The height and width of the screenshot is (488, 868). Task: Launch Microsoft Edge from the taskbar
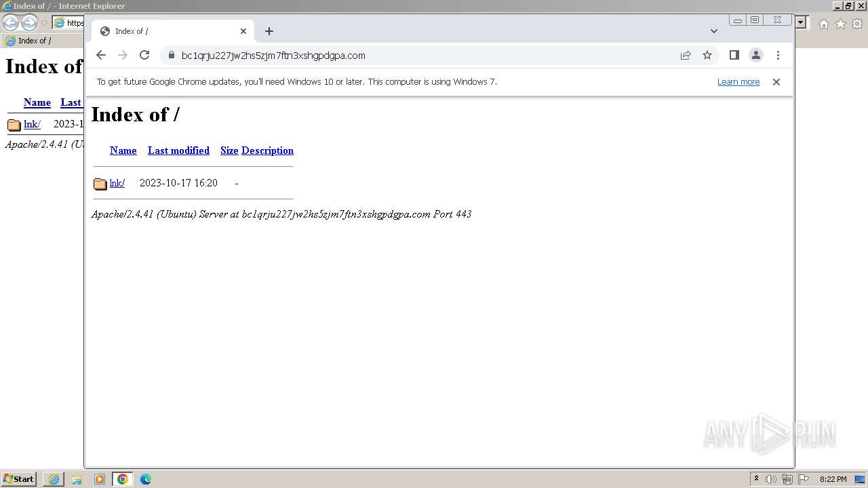click(x=146, y=479)
